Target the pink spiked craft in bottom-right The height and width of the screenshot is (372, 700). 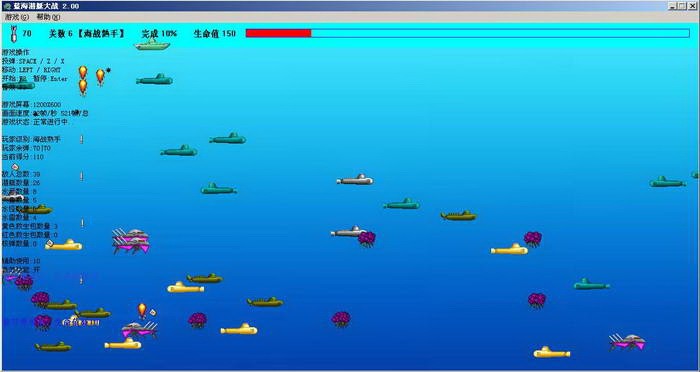(628, 342)
